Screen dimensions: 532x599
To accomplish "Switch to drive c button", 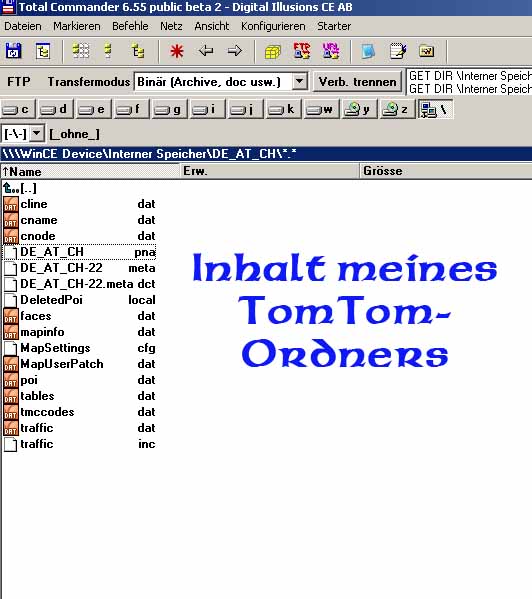I will (x=18, y=110).
